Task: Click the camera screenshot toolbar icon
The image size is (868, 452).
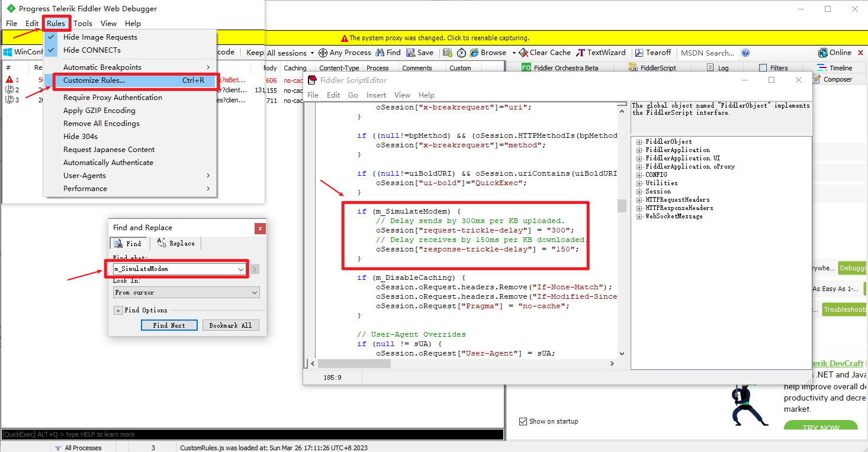Action: 448,53
